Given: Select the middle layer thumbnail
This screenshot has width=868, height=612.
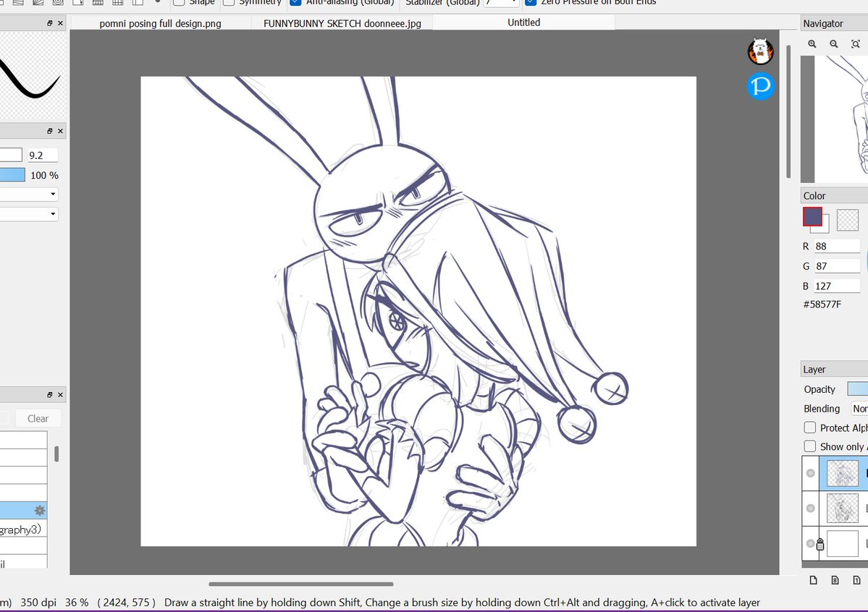Looking at the screenshot, I should pos(843,508).
